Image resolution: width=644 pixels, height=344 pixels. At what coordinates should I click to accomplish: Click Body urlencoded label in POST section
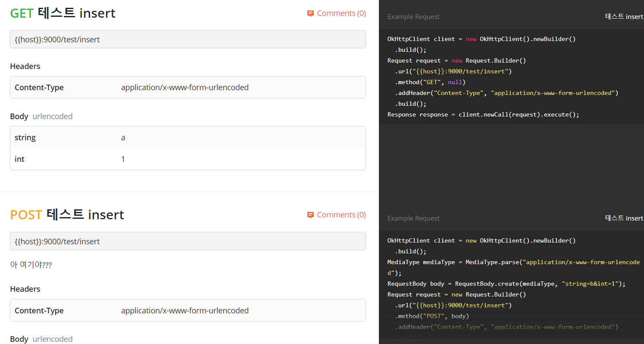[41, 339]
